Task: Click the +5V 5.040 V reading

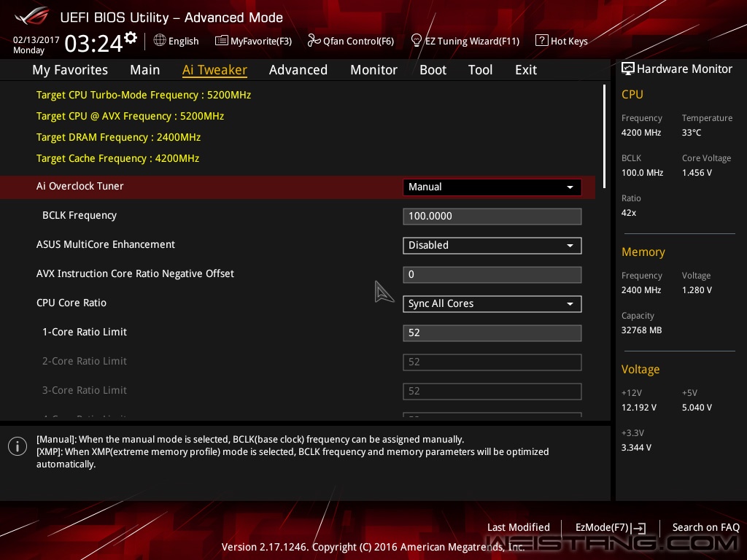Action: pos(697,408)
